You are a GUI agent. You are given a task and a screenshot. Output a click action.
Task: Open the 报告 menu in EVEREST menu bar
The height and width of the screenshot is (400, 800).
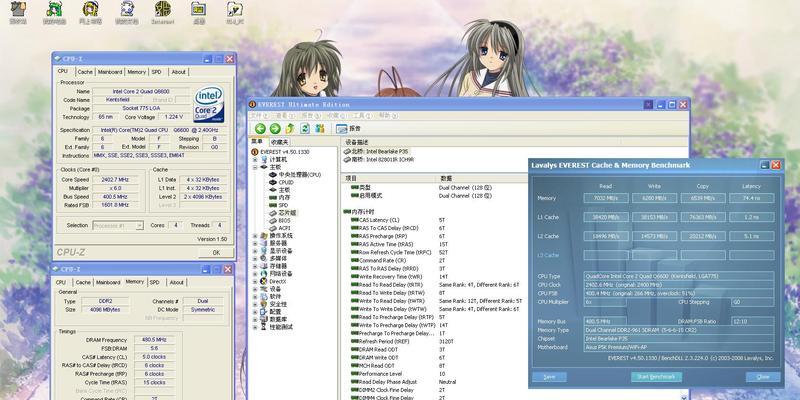pos(309,116)
